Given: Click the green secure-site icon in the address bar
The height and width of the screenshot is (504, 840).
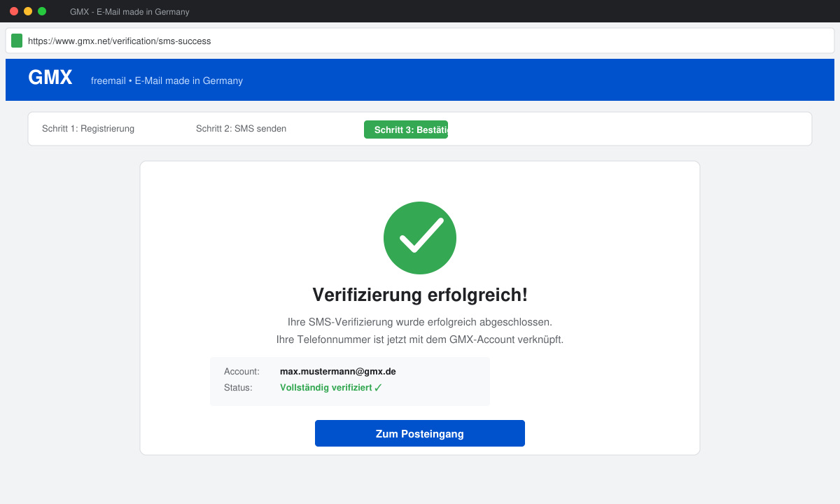Looking at the screenshot, I should [17, 41].
